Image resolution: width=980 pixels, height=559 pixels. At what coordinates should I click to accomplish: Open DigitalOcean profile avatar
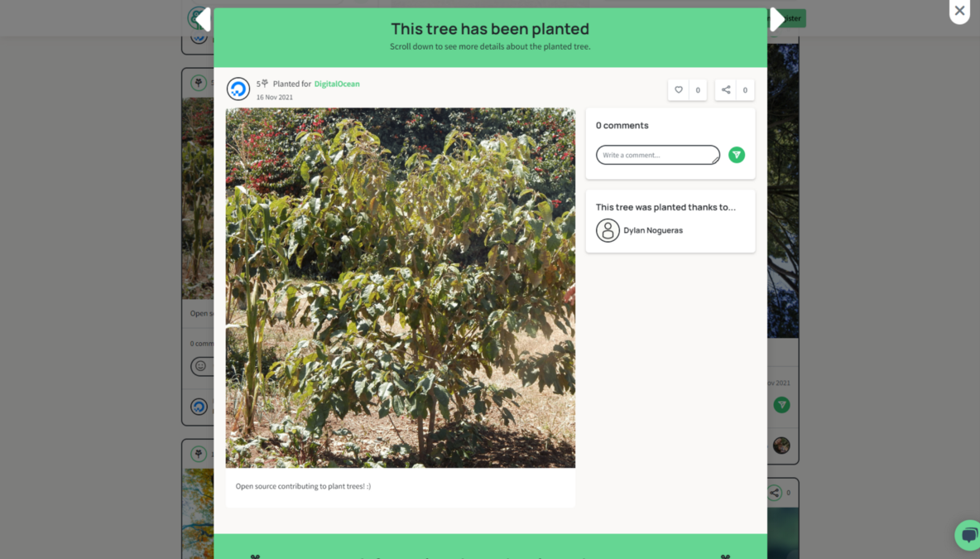click(238, 89)
